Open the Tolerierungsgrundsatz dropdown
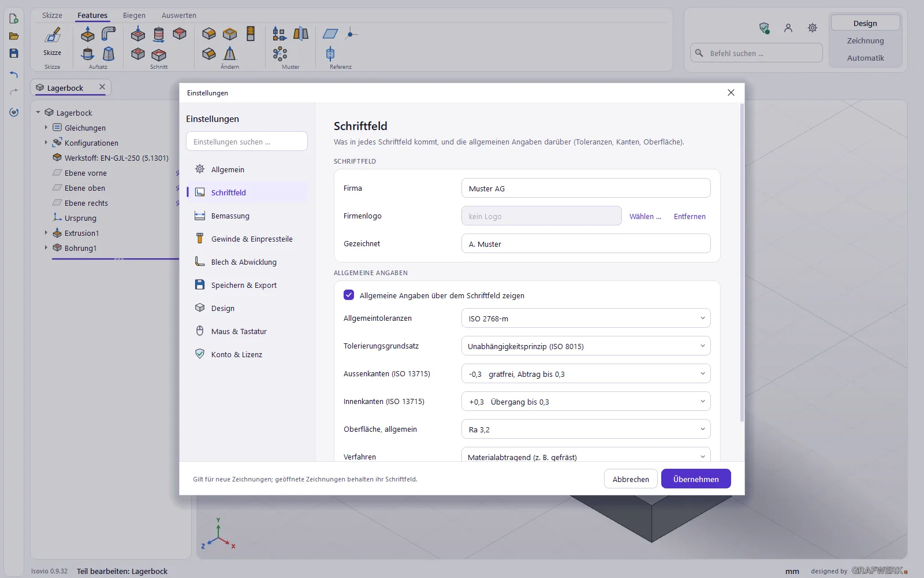Viewport: 924px width, 578px height. [586, 346]
